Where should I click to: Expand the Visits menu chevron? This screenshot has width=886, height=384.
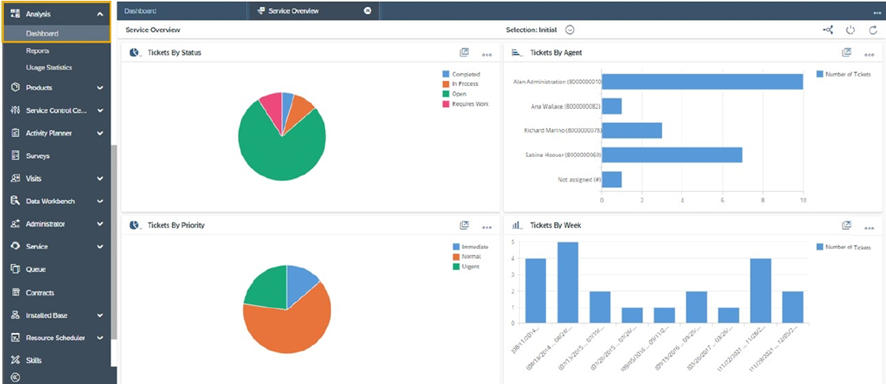(x=100, y=178)
